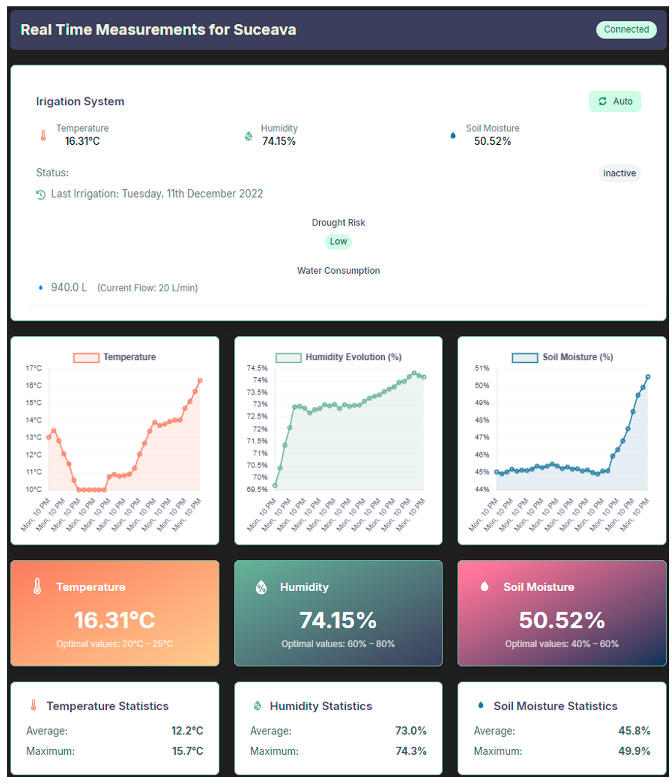Click the last data point on Temperature chart
Screen dimensions: 672x784
coord(200,381)
